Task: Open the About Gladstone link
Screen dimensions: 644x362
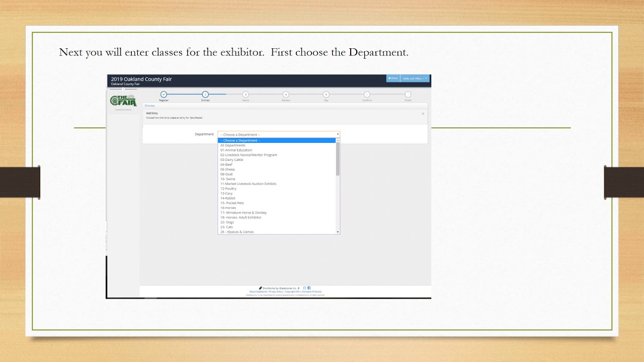Action: tap(258, 292)
